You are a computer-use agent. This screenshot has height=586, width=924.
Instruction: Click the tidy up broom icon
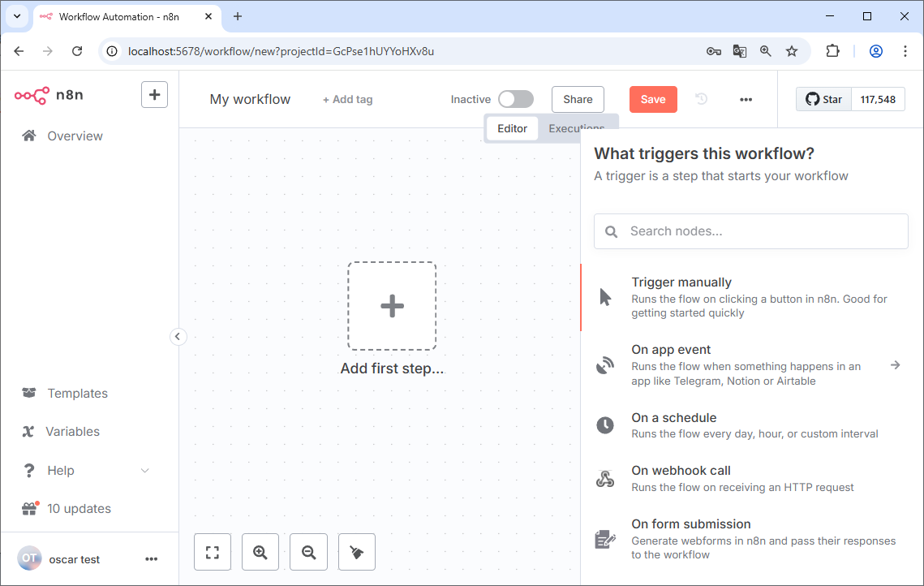356,552
